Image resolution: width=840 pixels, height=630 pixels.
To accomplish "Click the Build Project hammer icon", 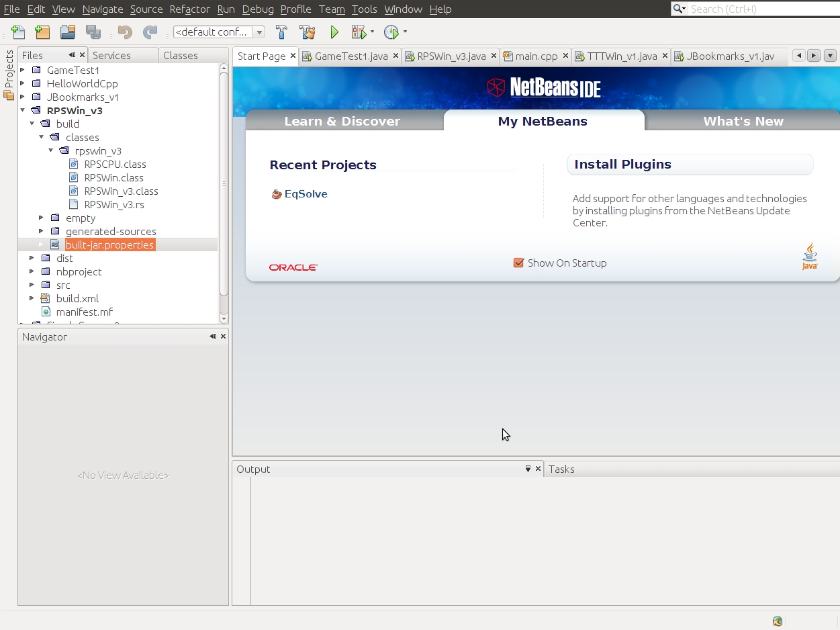I will point(282,32).
